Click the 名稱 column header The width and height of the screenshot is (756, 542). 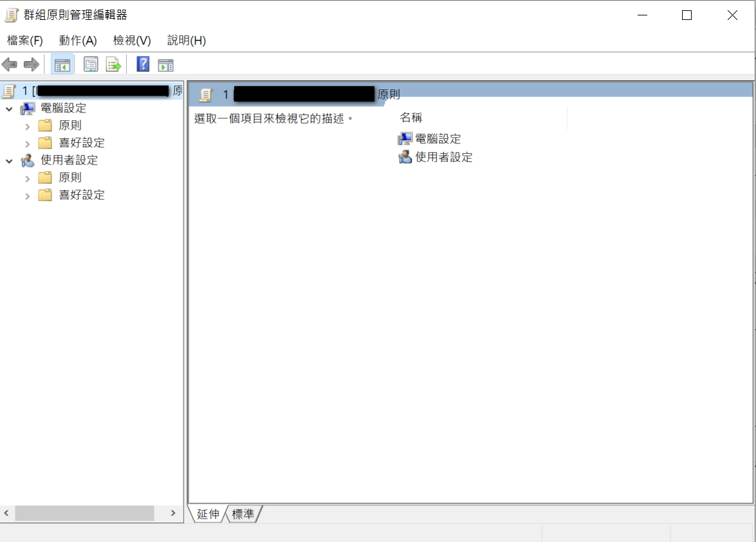click(412, 118)
